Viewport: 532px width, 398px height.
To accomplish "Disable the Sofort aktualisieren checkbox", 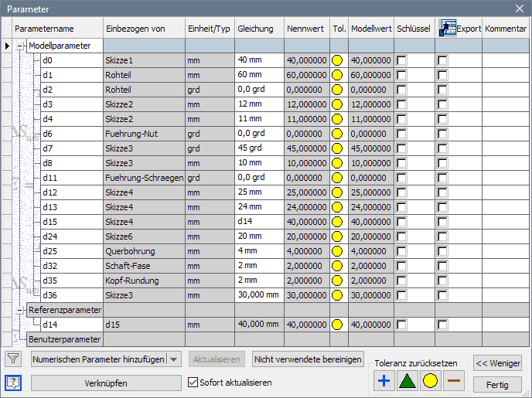I will (x=194, y=383).
